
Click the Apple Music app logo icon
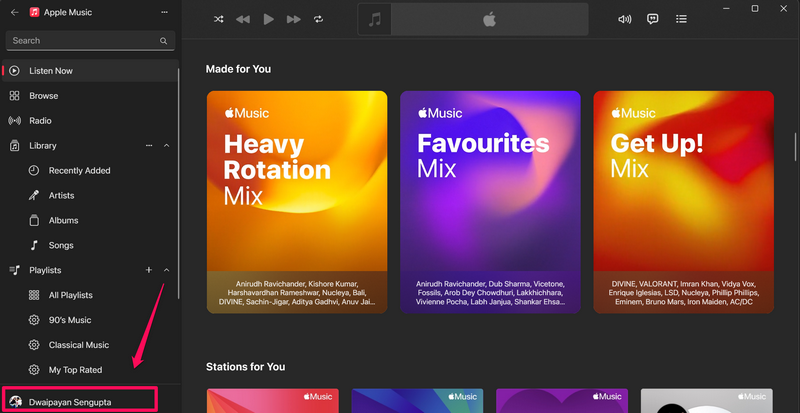tap(35, 12)
